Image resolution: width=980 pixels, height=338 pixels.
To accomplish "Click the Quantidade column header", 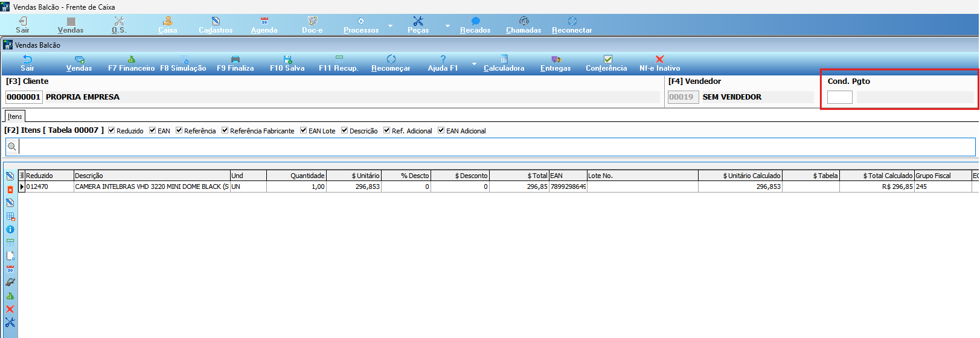I will click(x=296, y=176).
